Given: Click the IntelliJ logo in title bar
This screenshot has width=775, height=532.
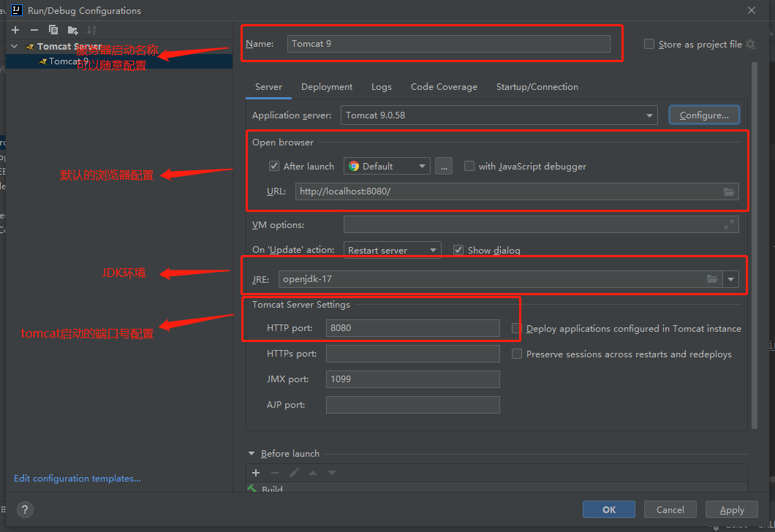Looking at the screenshot, I should coord(16,10).
